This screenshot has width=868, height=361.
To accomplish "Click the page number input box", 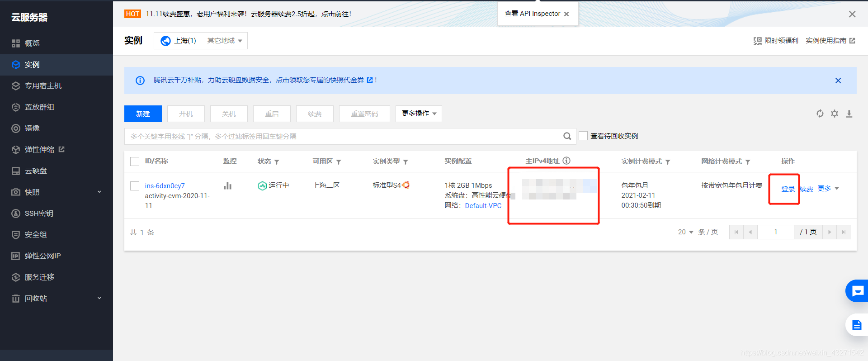I will [776, 232].
